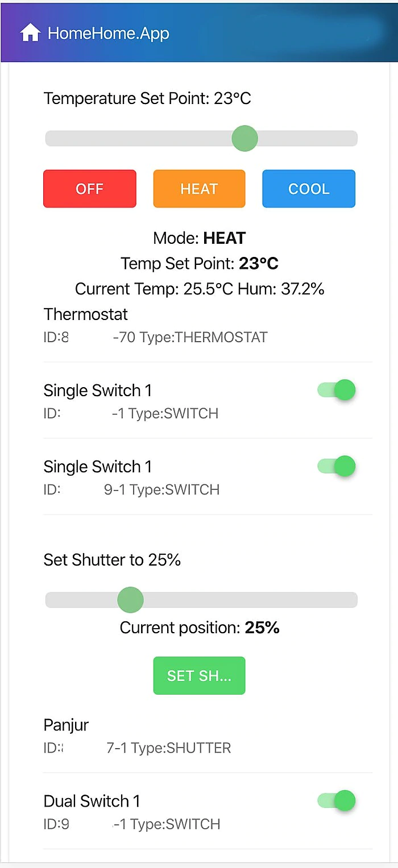Screen dimensions: 398x868
Task: Click the Current position 25% readout
Action: pyautogui.click(x=199, y=628)
